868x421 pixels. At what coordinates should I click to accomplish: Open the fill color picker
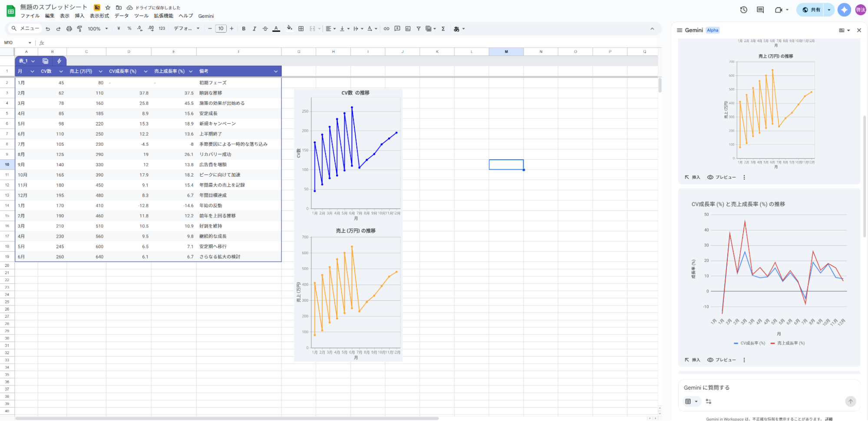pyautogui.click(x=289, y=29)
